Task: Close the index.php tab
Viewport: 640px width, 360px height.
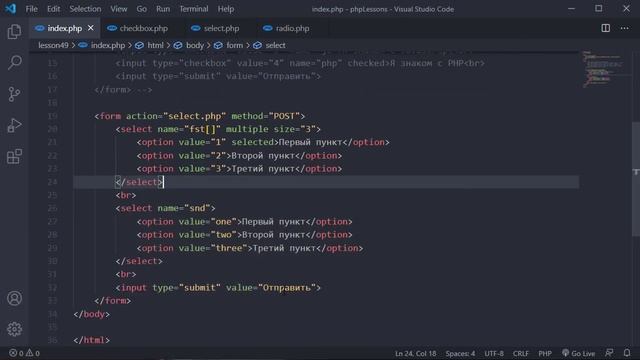Action: coord(91,28)
